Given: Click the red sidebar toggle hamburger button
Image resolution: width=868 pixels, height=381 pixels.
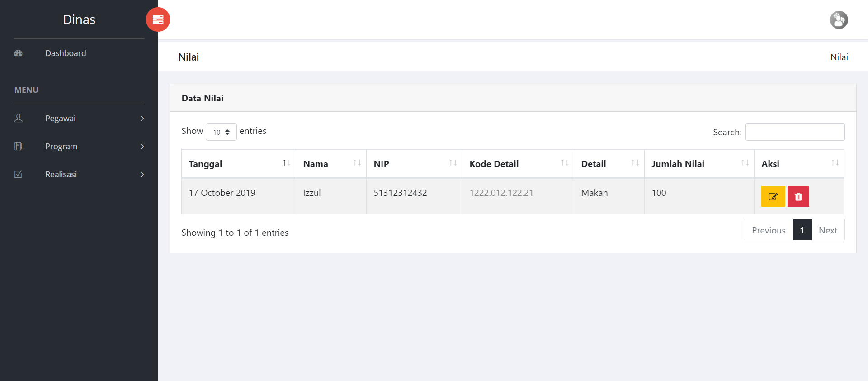Looking at the screenshot, I should (x=158, y=19).
